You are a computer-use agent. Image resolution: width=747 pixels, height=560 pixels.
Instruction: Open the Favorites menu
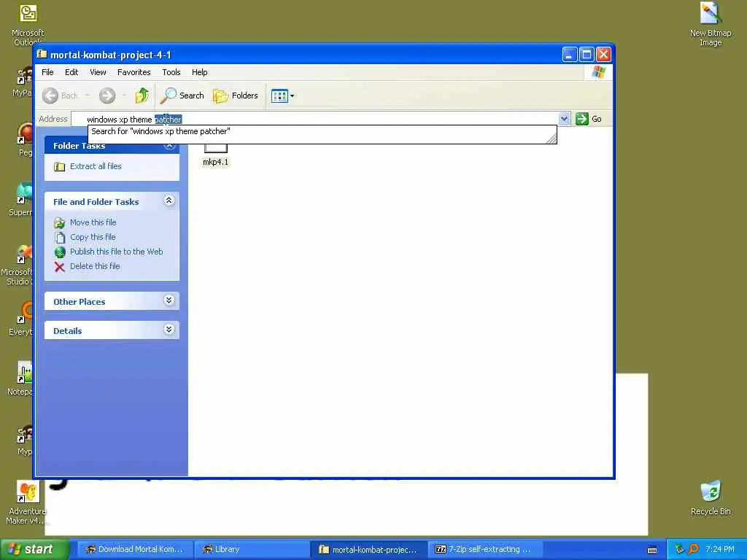click(x=134, y=72)
